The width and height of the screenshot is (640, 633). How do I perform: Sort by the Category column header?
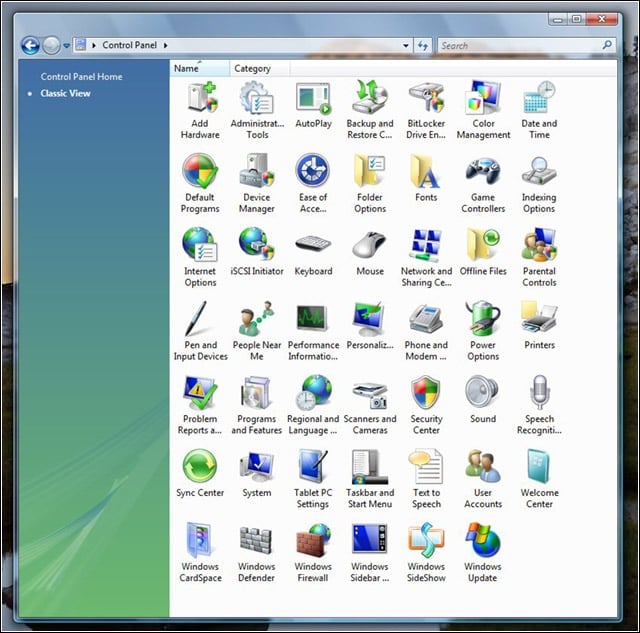pos(260,69)
